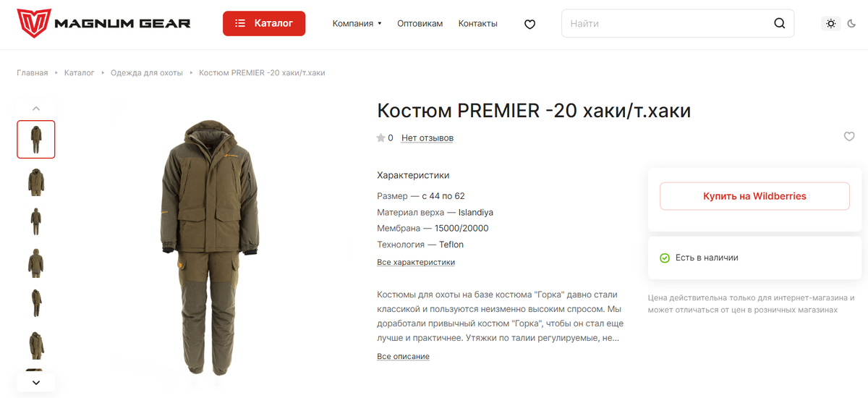Open the Оптовикам menu item
The width and height of the screenshot is (868, 398).
coord(420,23)
